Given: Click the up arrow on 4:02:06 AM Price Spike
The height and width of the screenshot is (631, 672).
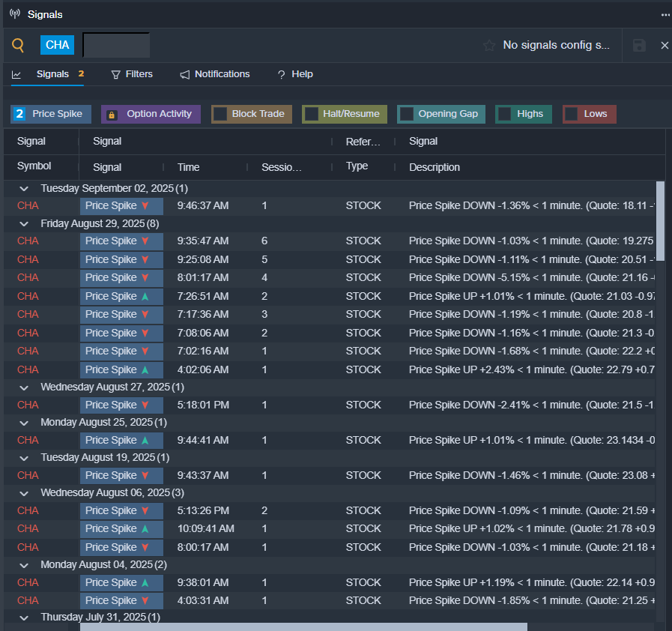Looking at the screenshot, I should (145, 369).
